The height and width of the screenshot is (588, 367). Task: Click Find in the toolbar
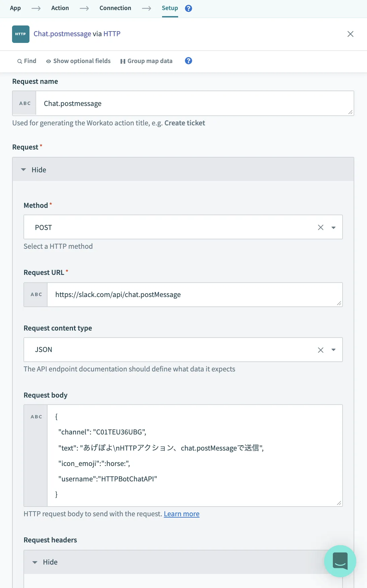click(x=27, y=61)
